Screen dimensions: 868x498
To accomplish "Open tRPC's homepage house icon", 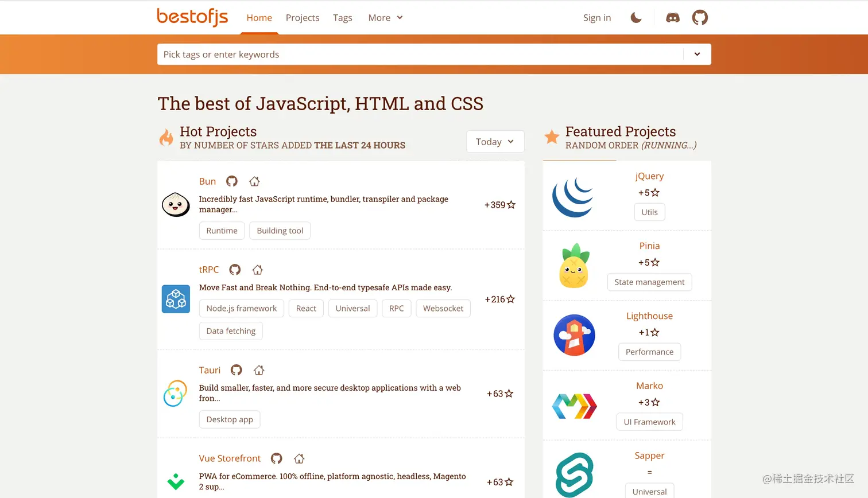I will pyautogui.click(x=257, y=270).
